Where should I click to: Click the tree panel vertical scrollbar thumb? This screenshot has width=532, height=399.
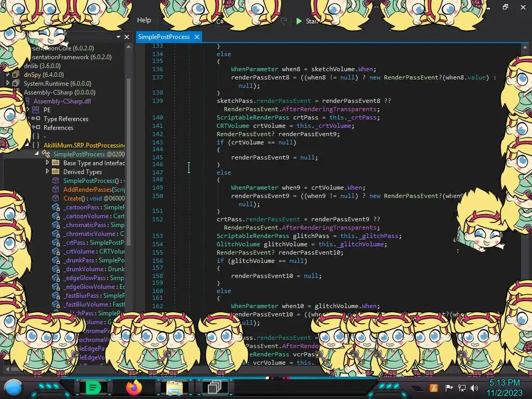[x=129, y=161]
